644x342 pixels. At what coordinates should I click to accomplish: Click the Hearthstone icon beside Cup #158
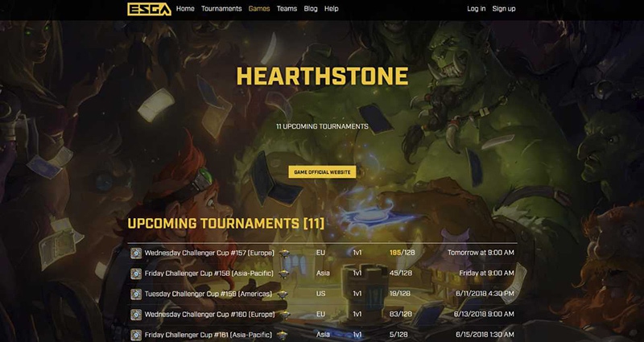[136, 274]
